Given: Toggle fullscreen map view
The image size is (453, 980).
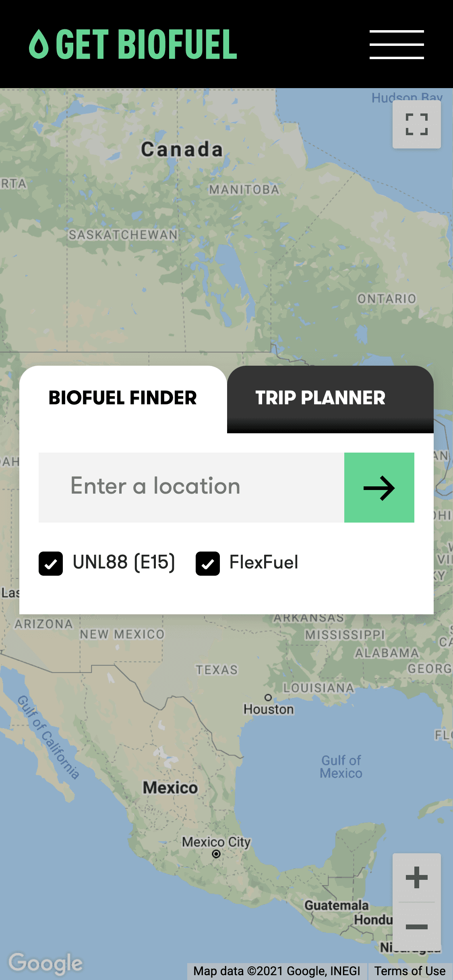Looking at the screenshot, I should pos(416,124).
